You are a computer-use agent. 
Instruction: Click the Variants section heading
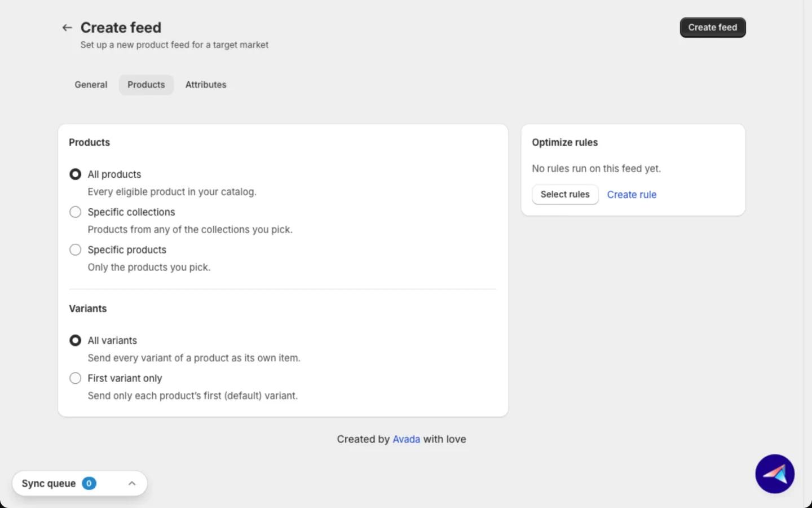pyautogui.click(x=87, y=309)
